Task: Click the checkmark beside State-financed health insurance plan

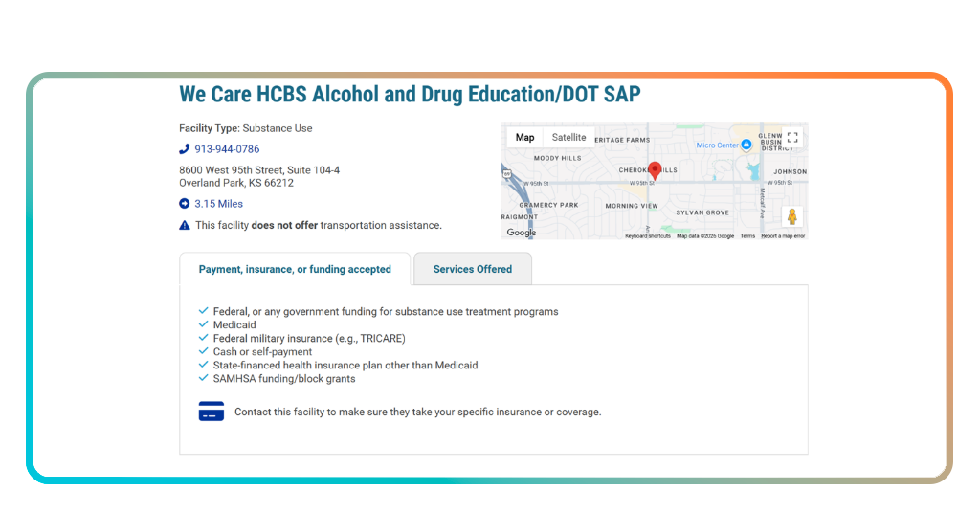Action: pos(203,365)
